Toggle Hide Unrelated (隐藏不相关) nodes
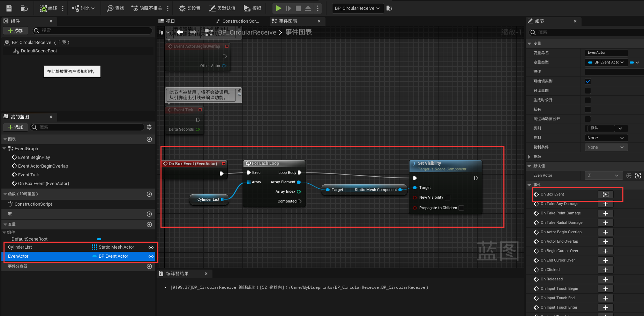 pyautogui.click(x=147, y=8)
